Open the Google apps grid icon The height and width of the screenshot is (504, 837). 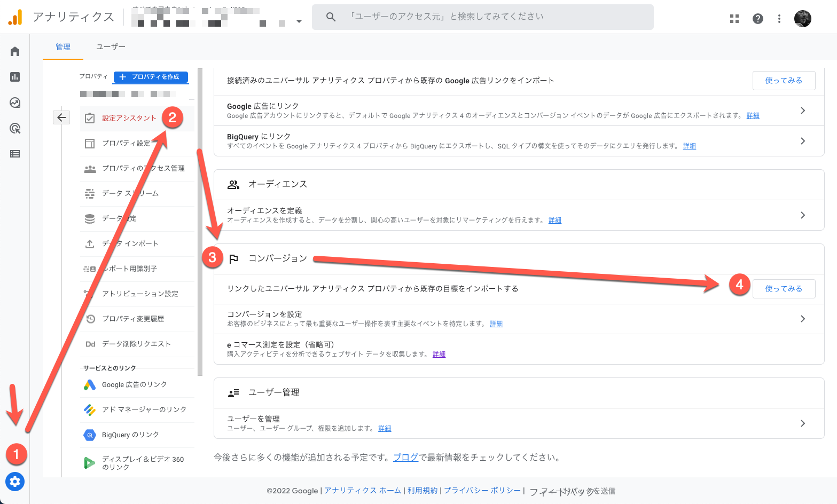734,19
